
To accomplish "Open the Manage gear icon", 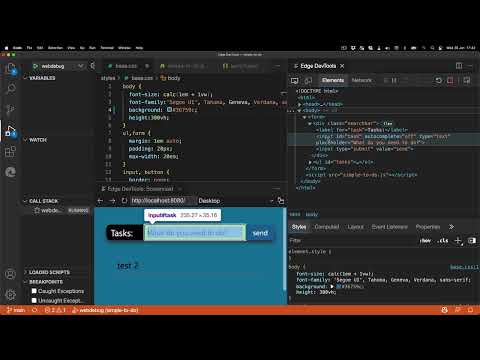I will click(10, 295).
